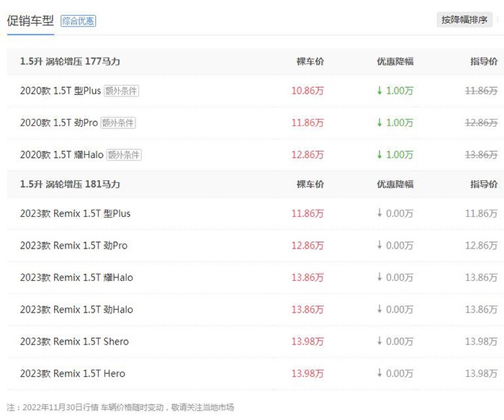
Task: Click struck-through 13.86万 guide price
Action: point(481,155)
